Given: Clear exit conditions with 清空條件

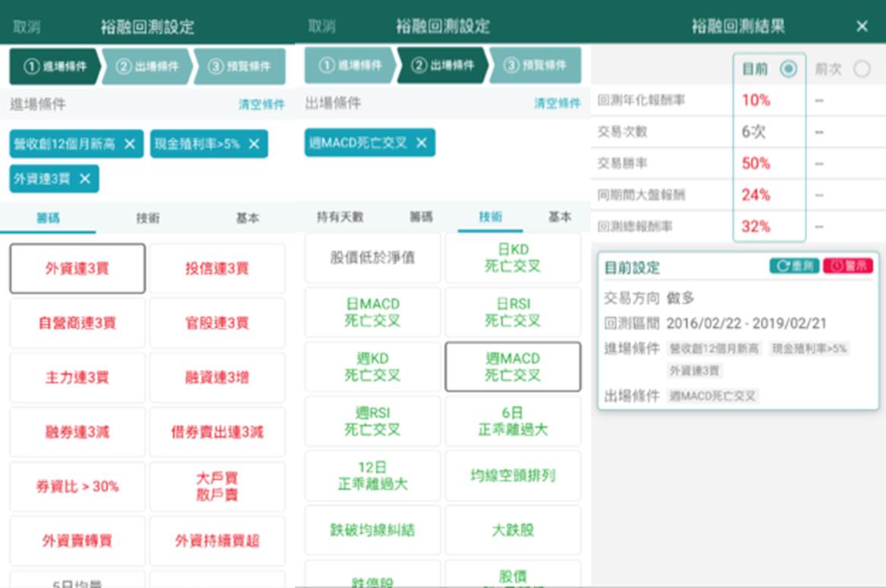Looking at the screenshot, I should click(558, 103).
